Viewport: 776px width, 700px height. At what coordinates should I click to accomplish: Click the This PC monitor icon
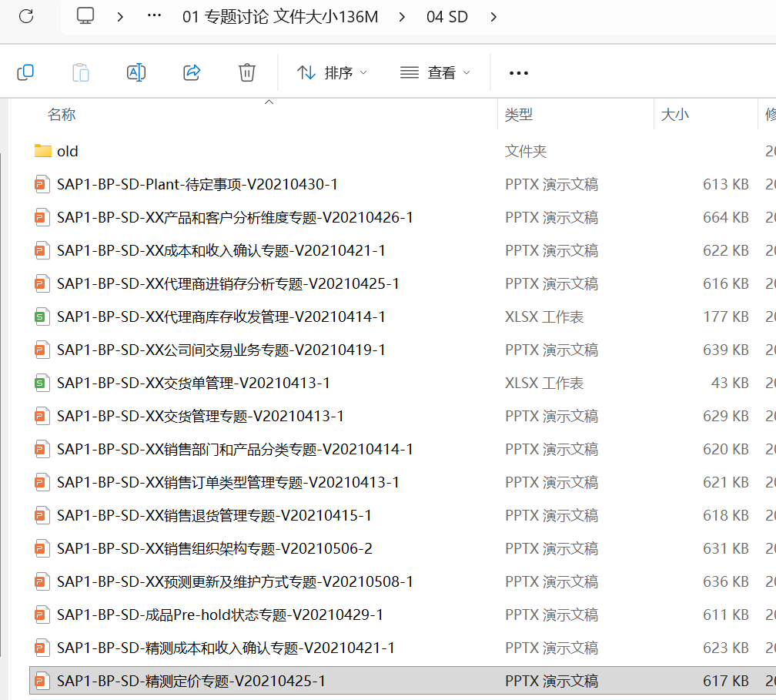pyautogui.click(x=86, y=16)
